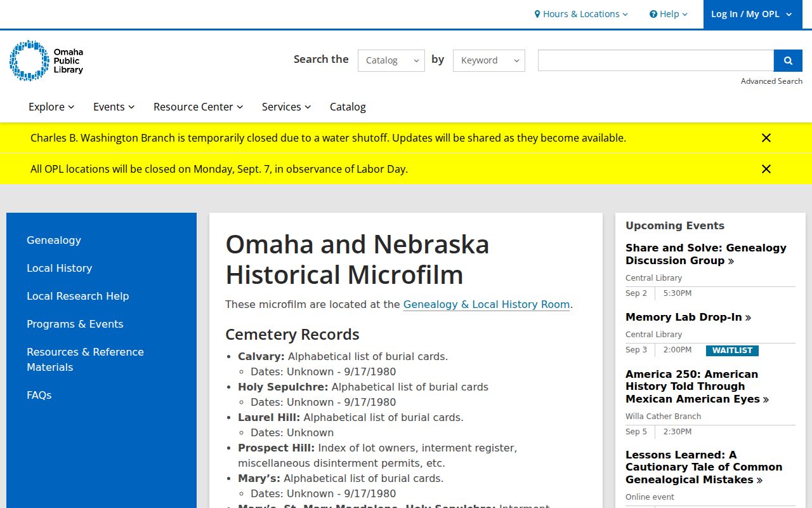Open Lessons Learned genealogical mistakes event
Viewport: 812px width, 508px height.
click(x=704, y=467)
